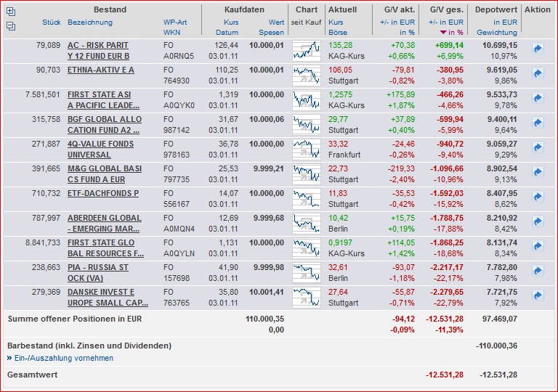View chart thumbnail for PIA - Russia Stock
Screen dimensions: 558x392
tap(307, 272)
